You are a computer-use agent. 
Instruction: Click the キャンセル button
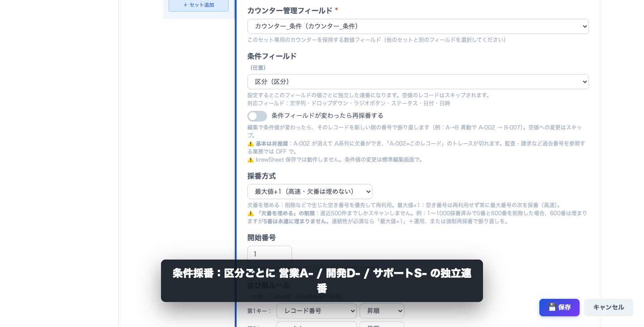pyautogui.click(x=608, y=307)
